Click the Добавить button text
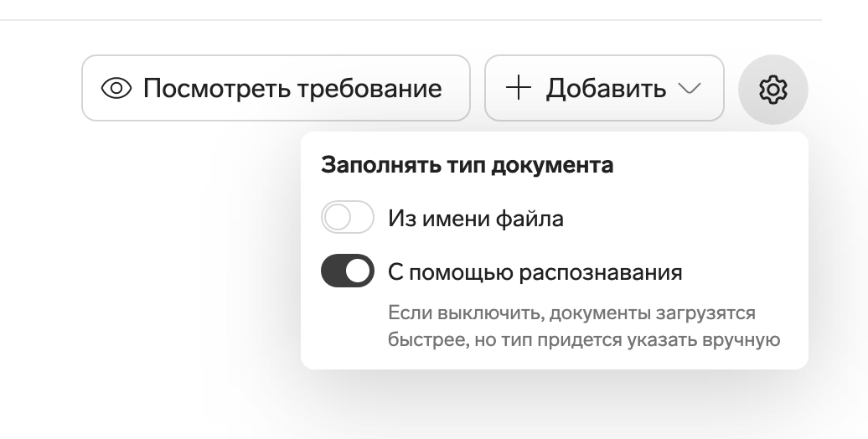The width and height of the screenshot is (868, 439). [605, 88]
